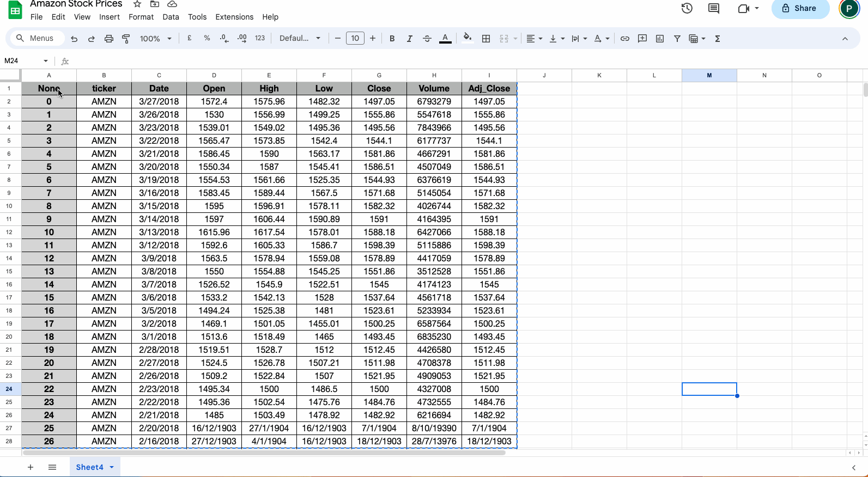Open the zoom 100% dropdown
This screenshot has height=477, width=868.
155,39
